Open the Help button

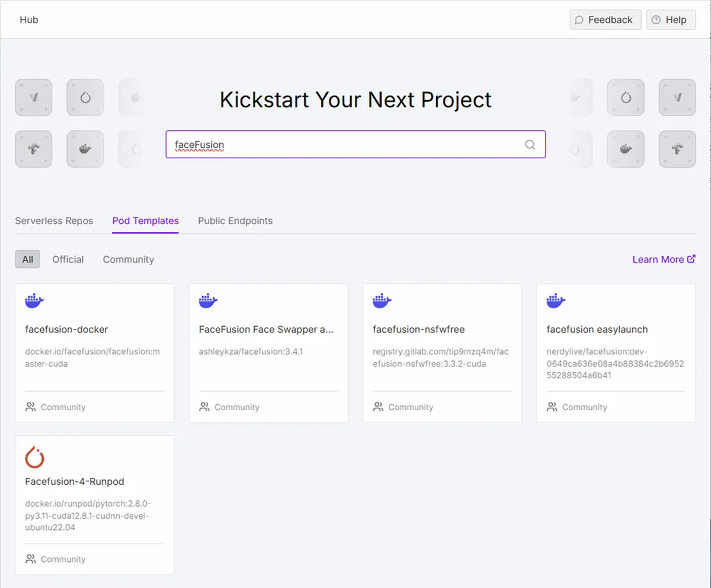pyautogui.click(x=670, y=20)
